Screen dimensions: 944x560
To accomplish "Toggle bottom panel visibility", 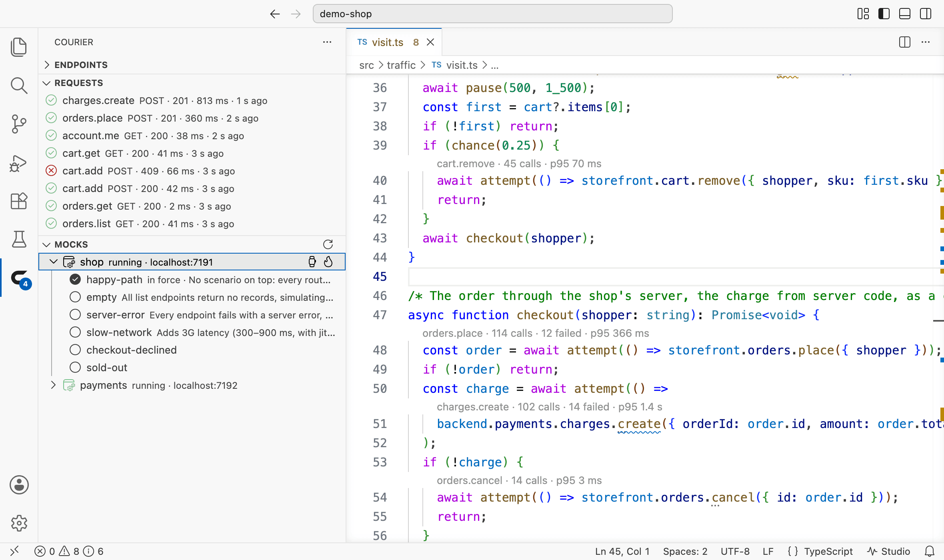I will [x=905, y=14].
